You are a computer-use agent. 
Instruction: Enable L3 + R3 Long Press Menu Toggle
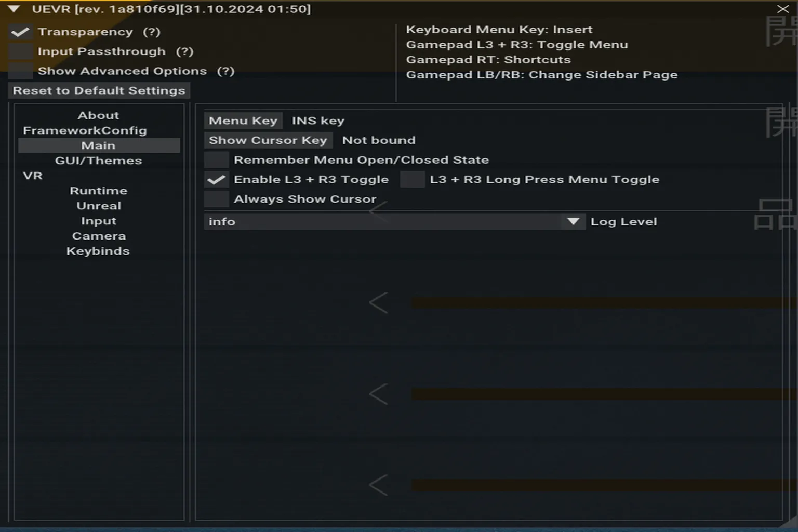(413, 180)
